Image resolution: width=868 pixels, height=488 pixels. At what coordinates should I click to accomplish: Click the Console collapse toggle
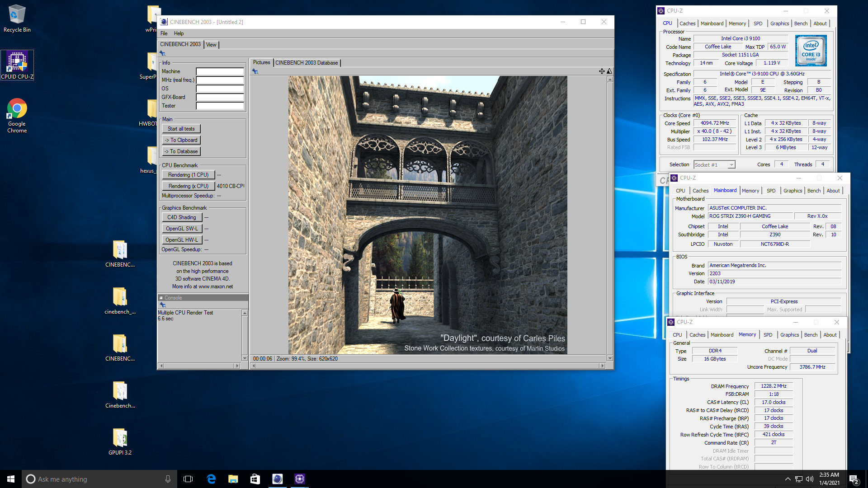coord(161,298)
